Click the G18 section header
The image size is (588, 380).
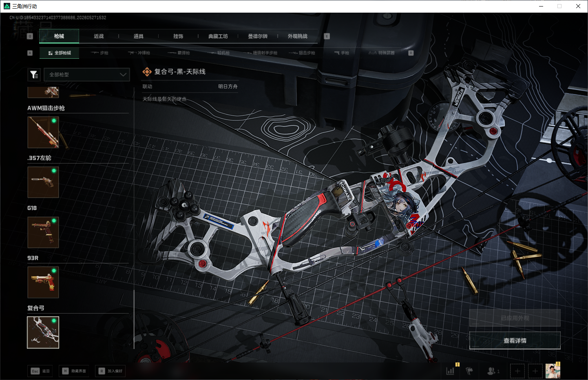click(x=32, y=208)
